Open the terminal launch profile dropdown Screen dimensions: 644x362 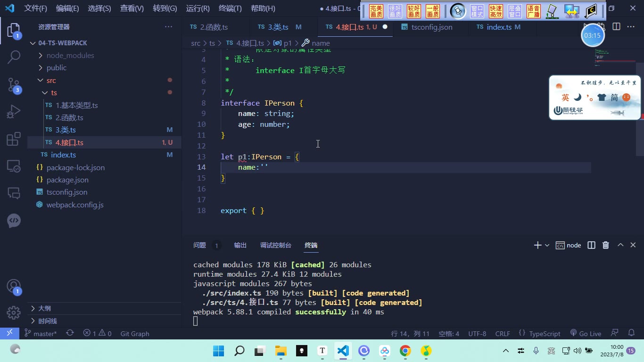click(547, 245)
